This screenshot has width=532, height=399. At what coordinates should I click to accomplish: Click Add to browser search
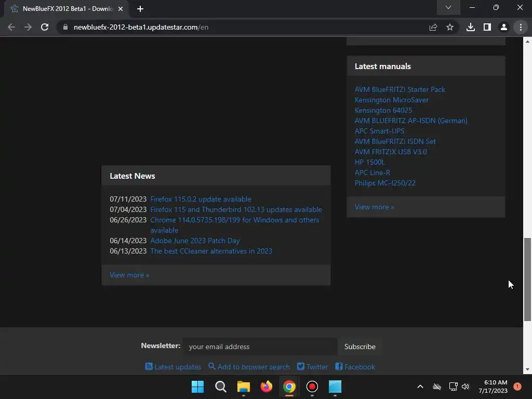[x=249, y=367]
